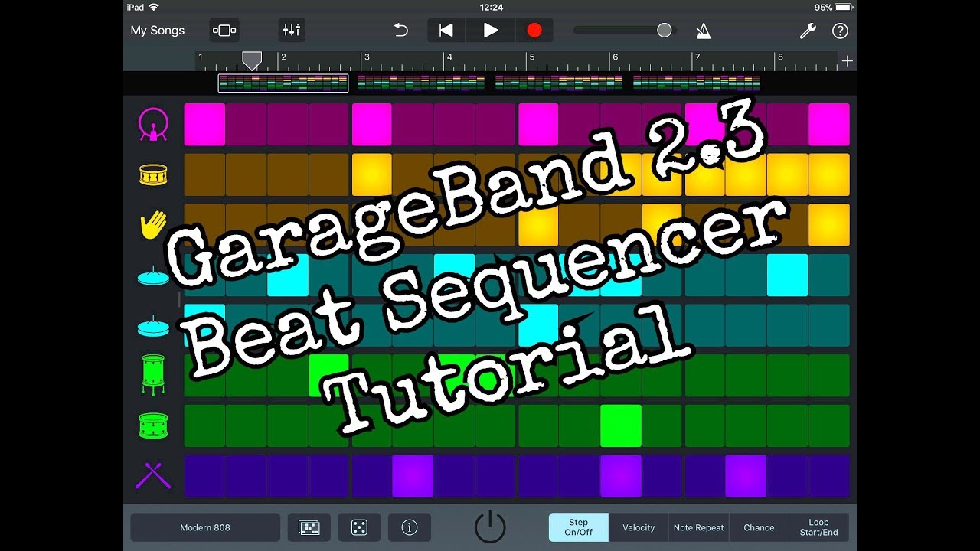This screenshot has height=551, width=980.
Task: Select the lower cyan hi-hat row icon
Action: [153, 326]
